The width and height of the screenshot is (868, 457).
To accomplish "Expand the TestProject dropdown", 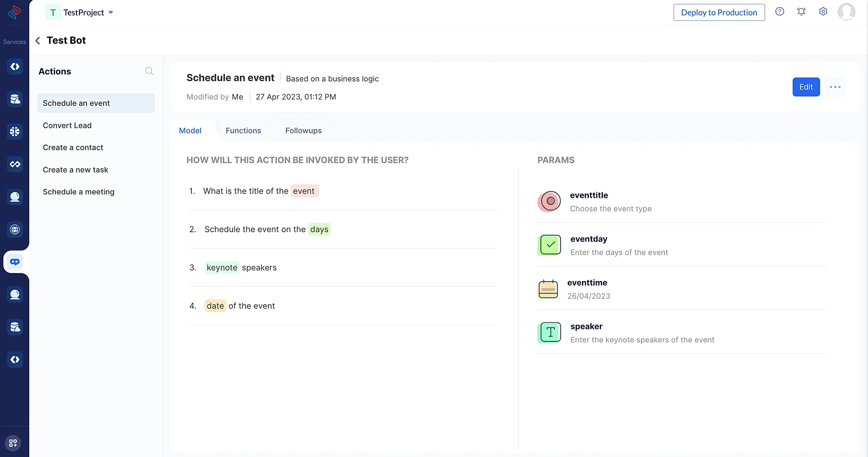I will click(111, 13).
